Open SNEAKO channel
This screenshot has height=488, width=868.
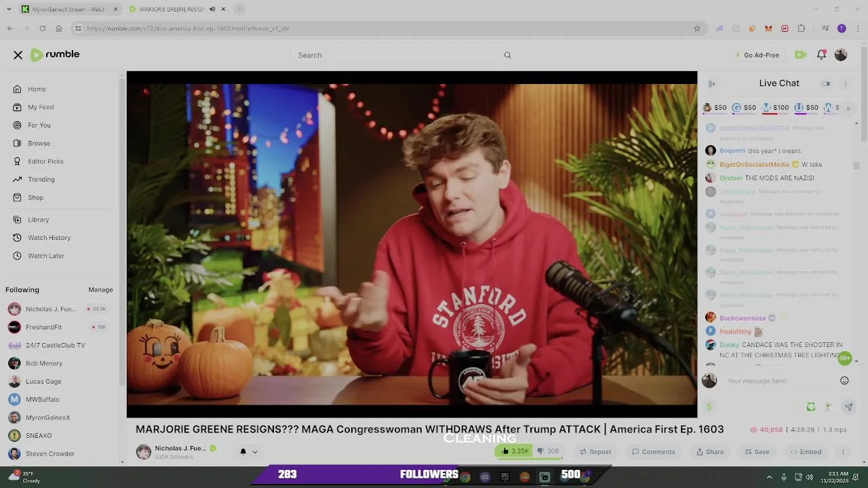point(39,436)
